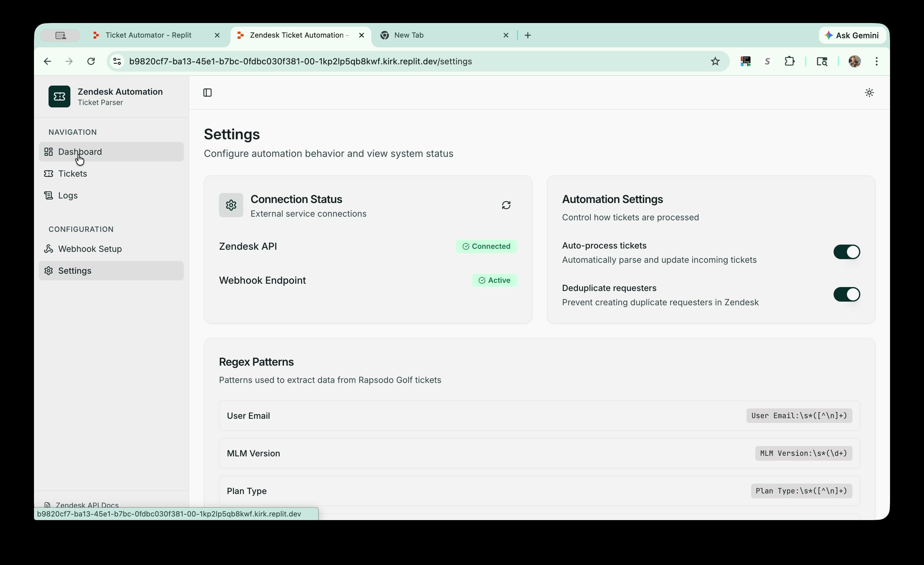Open Chrome's three-dot menu
Viewport: 924px width, 565px height.
(877, 61)
